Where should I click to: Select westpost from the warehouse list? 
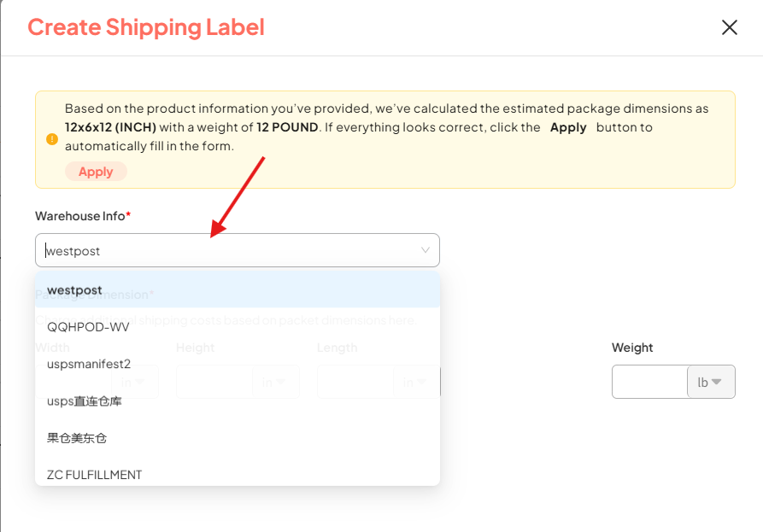(75, 290)
